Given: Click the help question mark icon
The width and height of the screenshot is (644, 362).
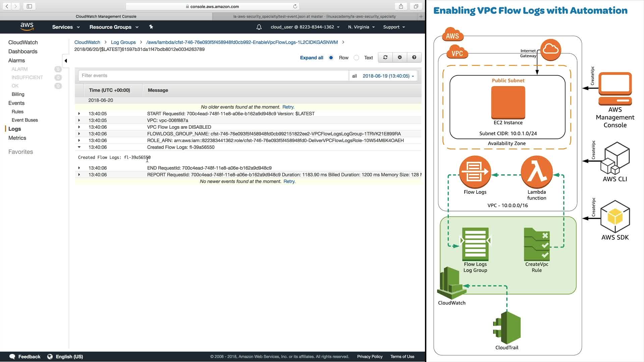Looking at the screenshot, I should point(414,58).
